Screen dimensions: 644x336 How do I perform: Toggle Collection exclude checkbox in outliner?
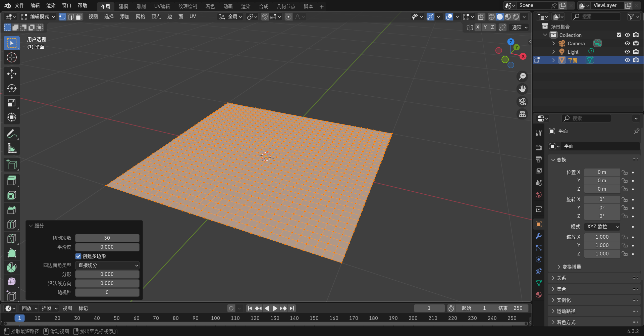point(619,35)
